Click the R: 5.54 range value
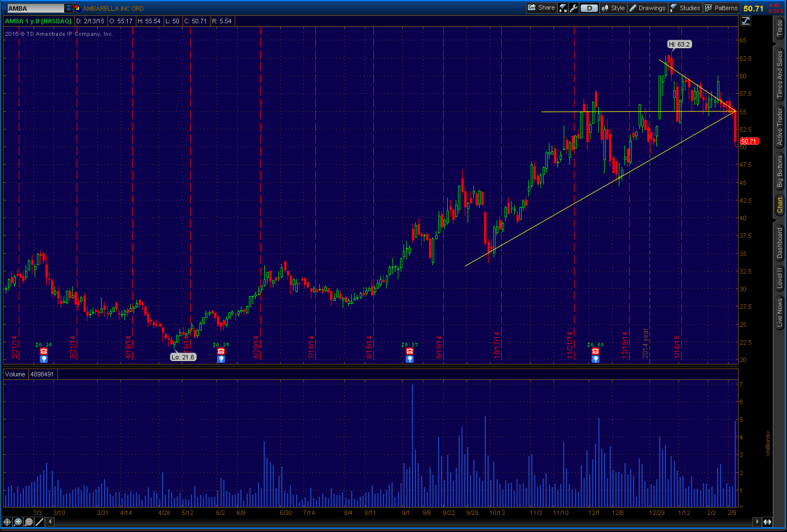Image resolution: width=787 pixels, height=532 pixels. 222,21
